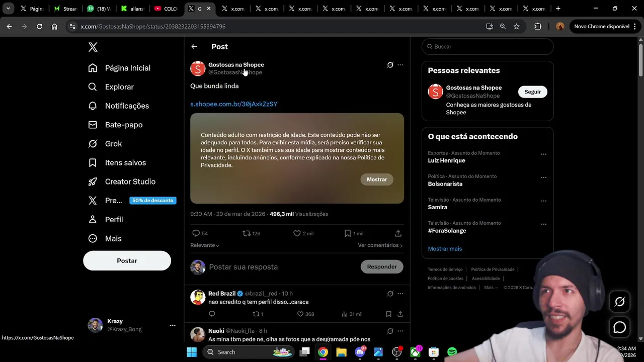This screenshot has height=362, width=644.
Task: Bookmark Red Brazil's comment
Action: point(388,314)
